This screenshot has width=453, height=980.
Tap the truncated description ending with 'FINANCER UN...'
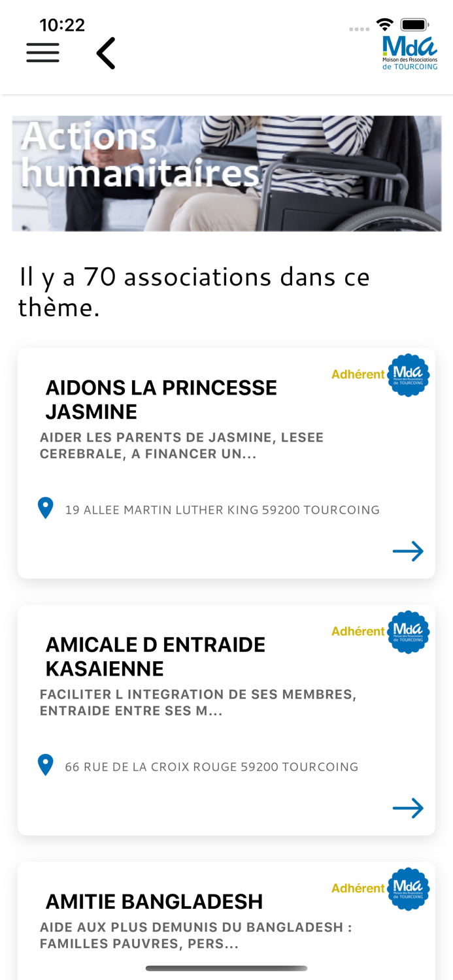tap(181, 444)
